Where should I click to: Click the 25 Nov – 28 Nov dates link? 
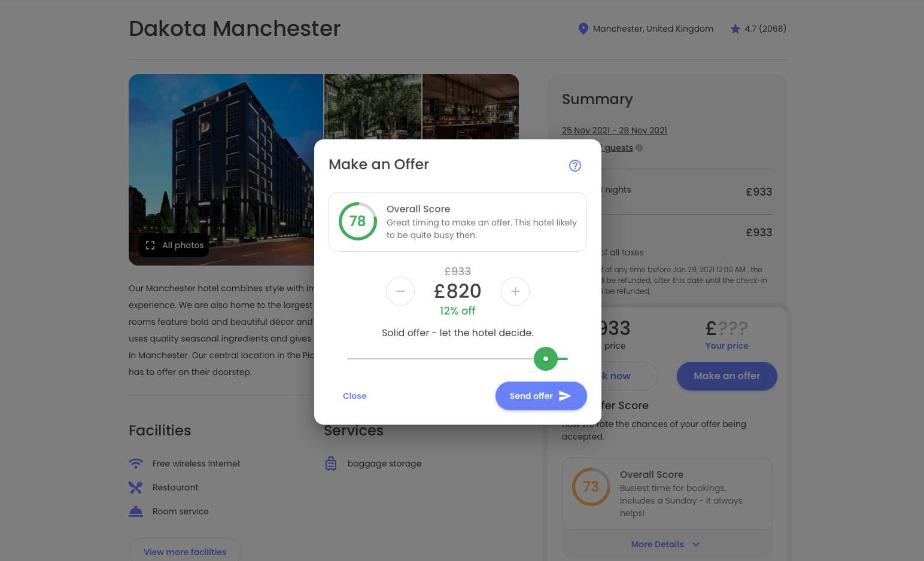(615, 130)
